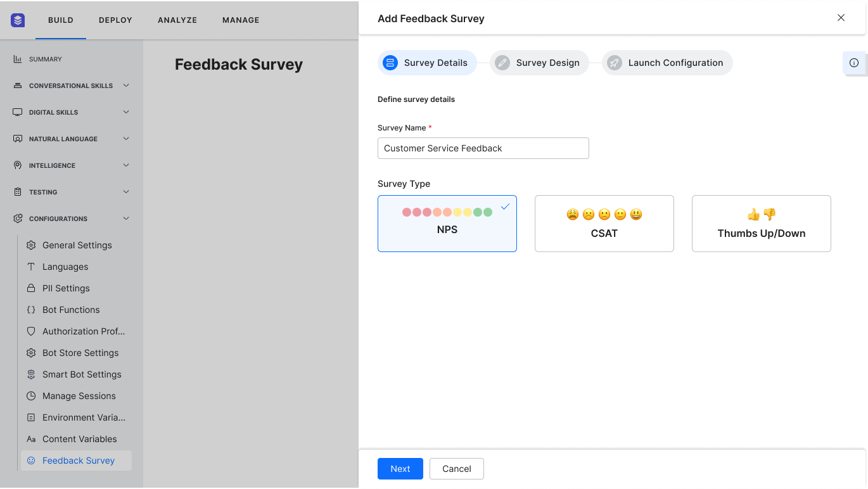Switch to the Deploy tab

[115, 20]
